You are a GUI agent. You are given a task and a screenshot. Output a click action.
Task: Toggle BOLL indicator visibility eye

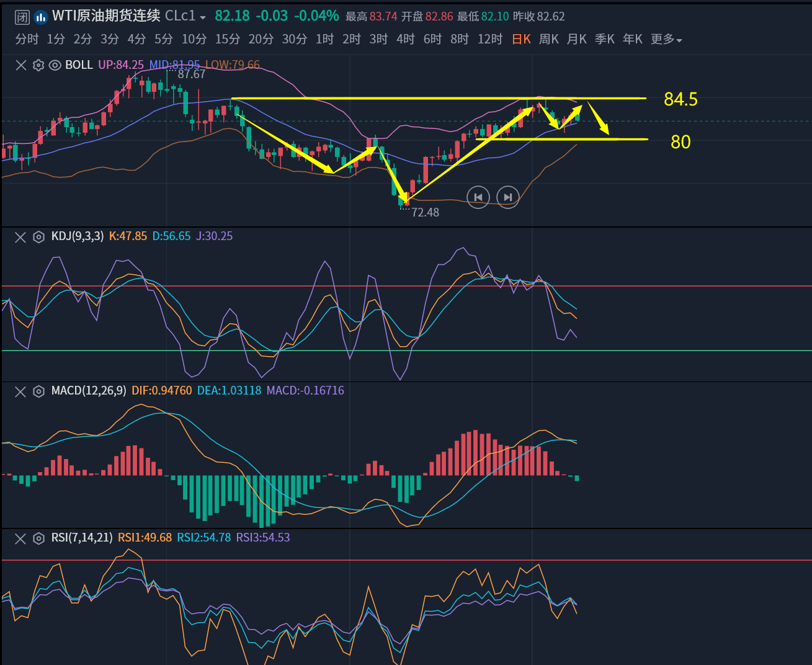point(55,65)
